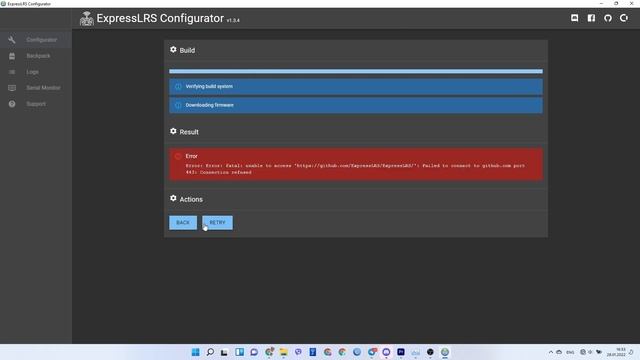The image size is (640, 360).
Task: Open the Chat app from the taskbar
Action: (254, 352)
